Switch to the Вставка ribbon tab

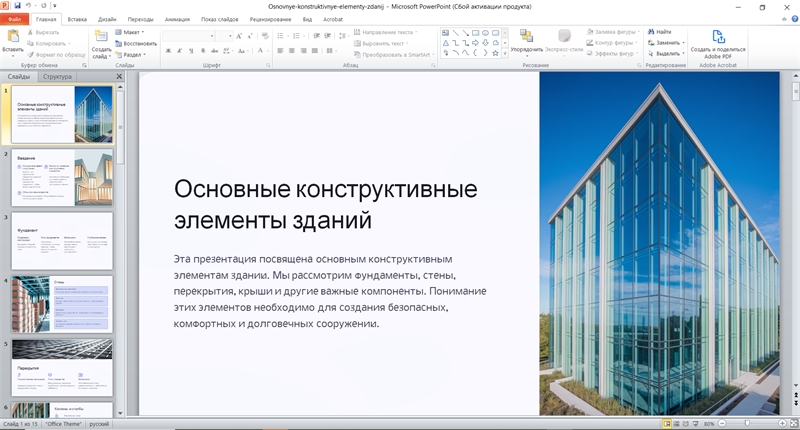77,19
